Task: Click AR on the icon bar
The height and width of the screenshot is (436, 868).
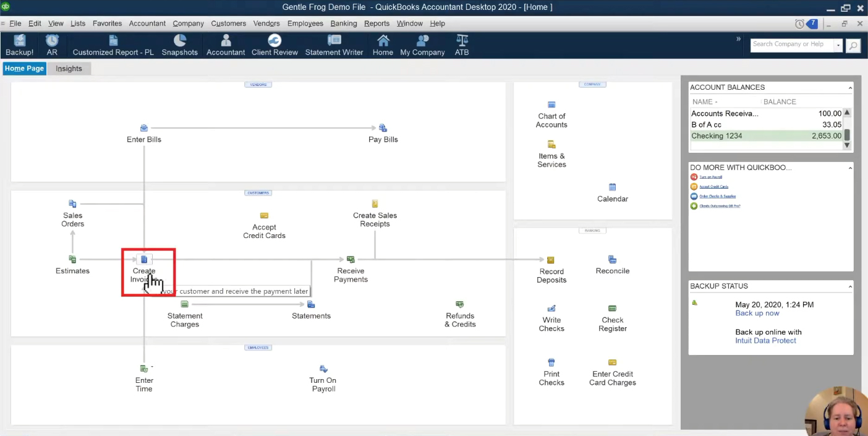Action: tap(52, 46)
